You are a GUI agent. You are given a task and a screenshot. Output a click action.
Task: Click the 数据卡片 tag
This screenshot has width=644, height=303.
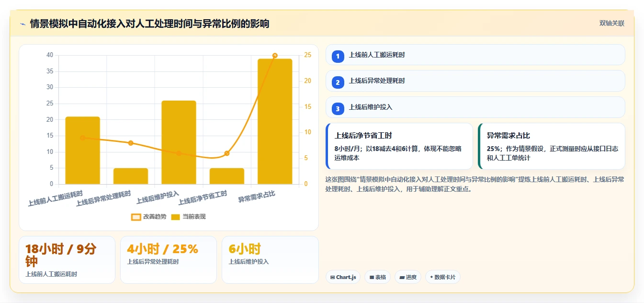[443, 277]
